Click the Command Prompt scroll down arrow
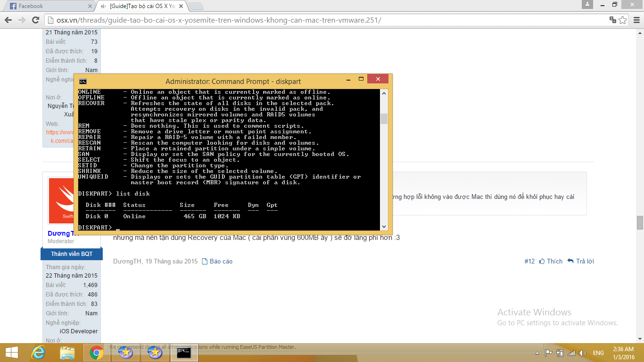 tap(384, 227)
